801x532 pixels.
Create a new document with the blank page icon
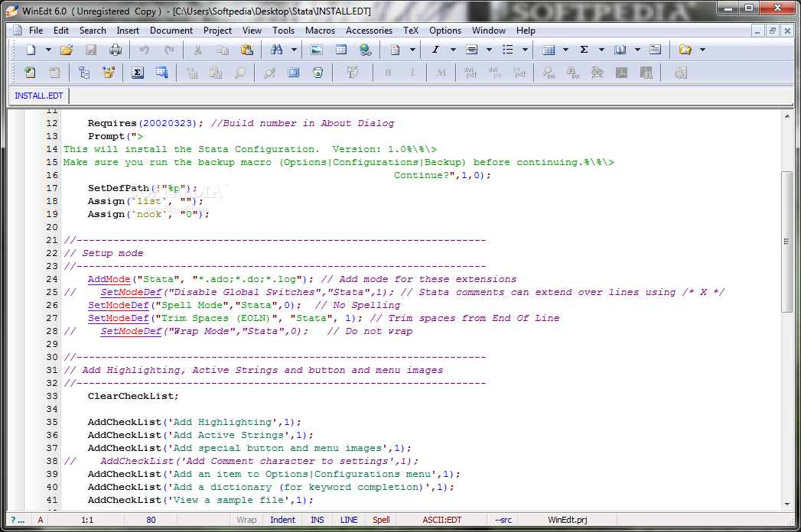(x=31, y=50)
